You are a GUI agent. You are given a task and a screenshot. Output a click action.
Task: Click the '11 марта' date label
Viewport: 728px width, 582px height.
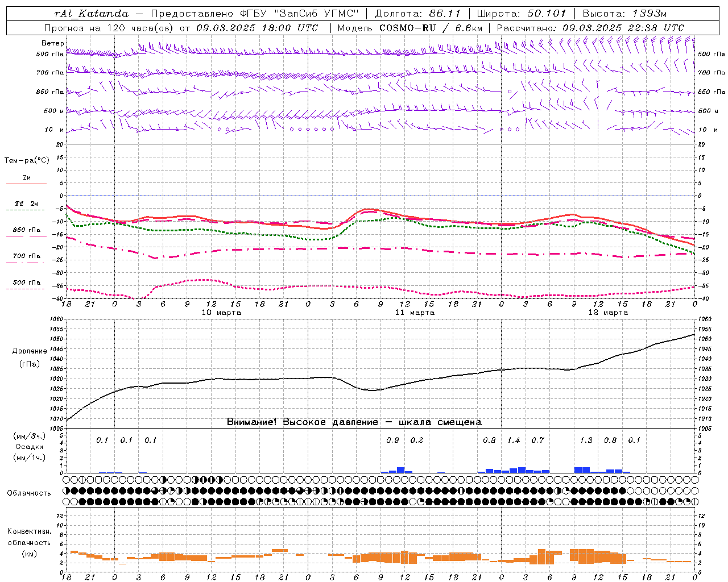pyautogui.click(x=415, y=312)
